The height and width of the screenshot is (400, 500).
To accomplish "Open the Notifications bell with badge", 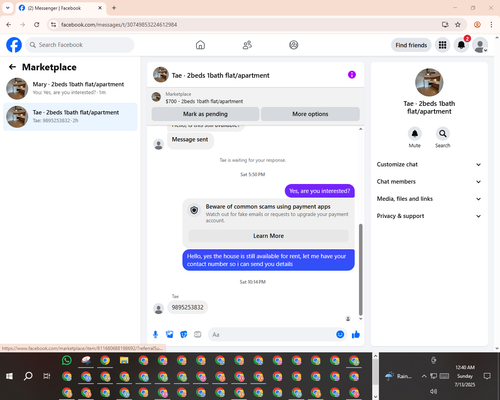I will (461, 45).
